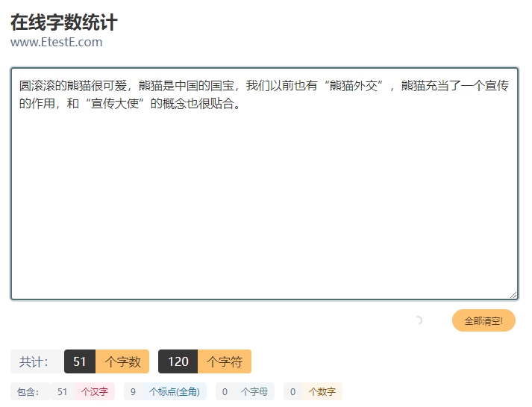Click the 个汉字 count badge
This screenshot has width=532, height=407.
95,392
